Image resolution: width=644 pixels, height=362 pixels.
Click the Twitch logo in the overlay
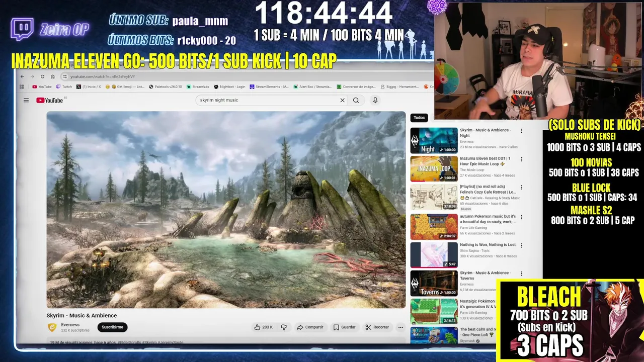click(22, 29)
